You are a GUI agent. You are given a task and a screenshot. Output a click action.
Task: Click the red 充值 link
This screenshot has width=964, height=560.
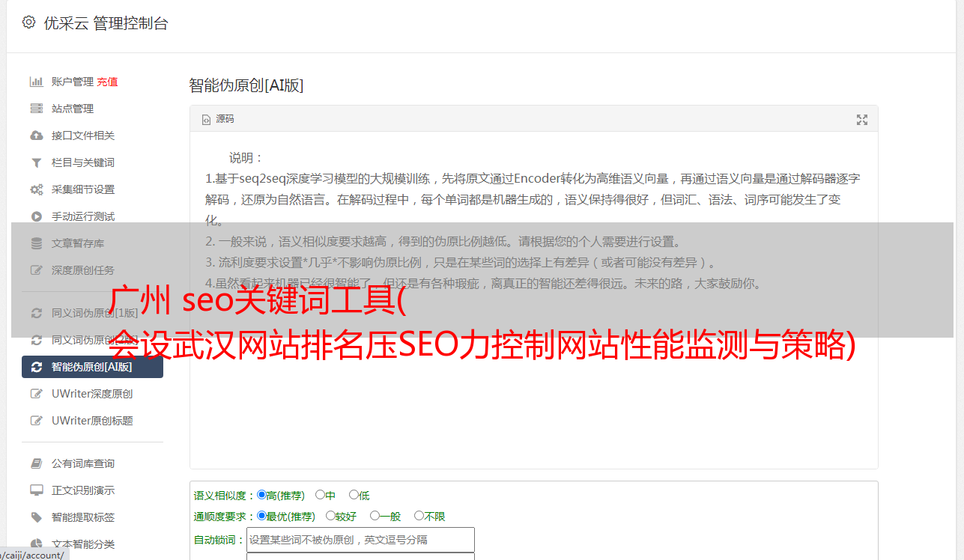tap(107, 82)
